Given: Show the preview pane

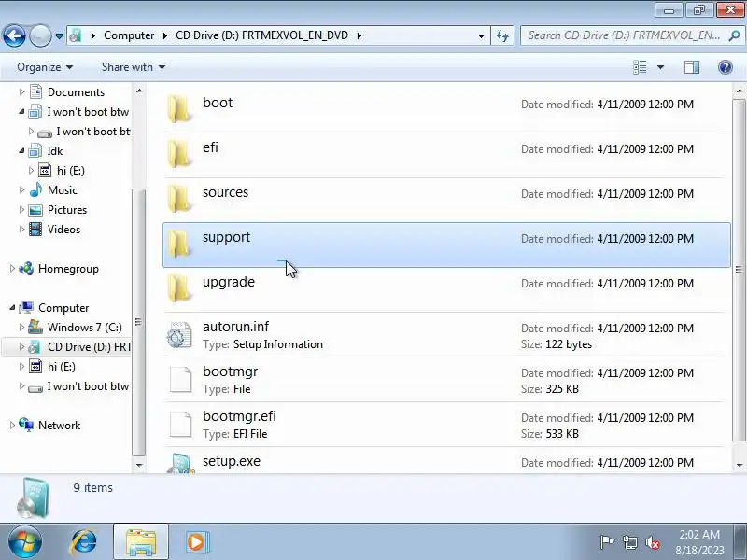Looking at the screenshot, I should click(x=692, y=67).
